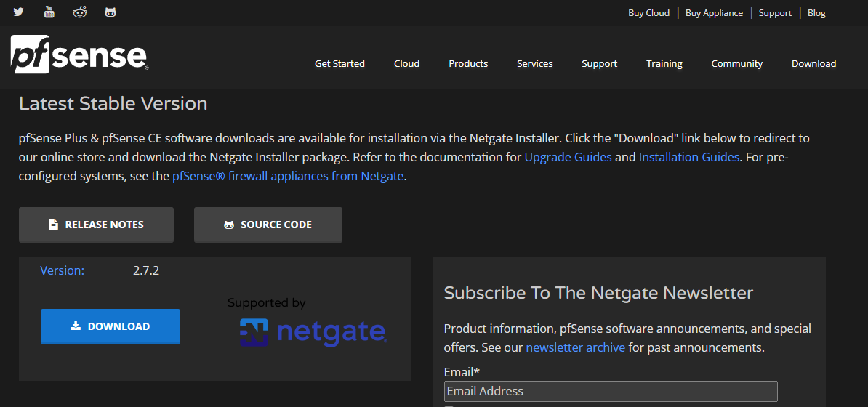The image size is (868, 407).
Task: Click the document icon on Release Notes
Action: click(x=53, y=225)
